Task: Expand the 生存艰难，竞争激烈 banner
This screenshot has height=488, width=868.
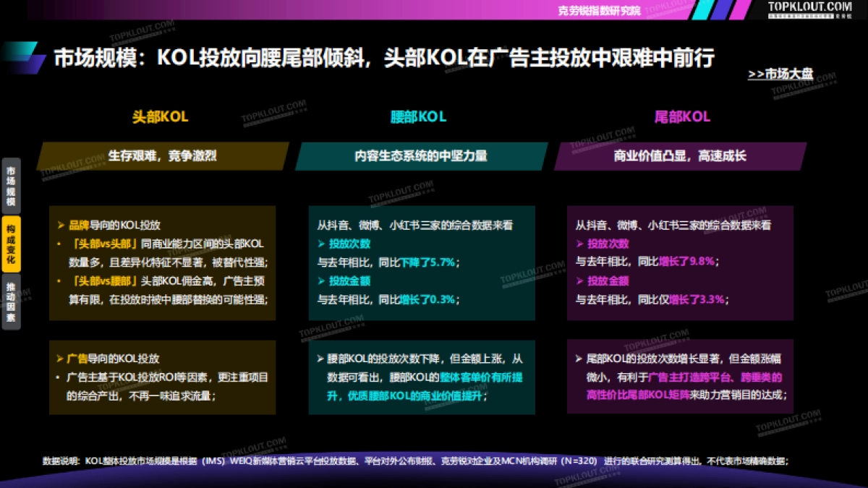Action: point(162,155)
